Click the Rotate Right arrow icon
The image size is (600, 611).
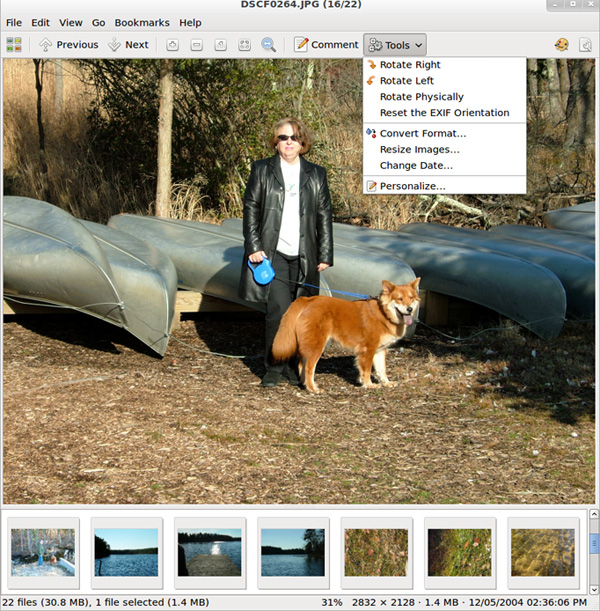click(372, 65)
